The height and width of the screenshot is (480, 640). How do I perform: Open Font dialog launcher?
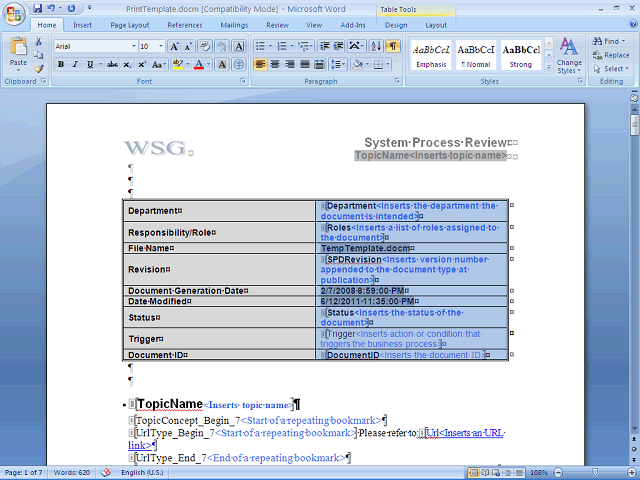(243, 81)
